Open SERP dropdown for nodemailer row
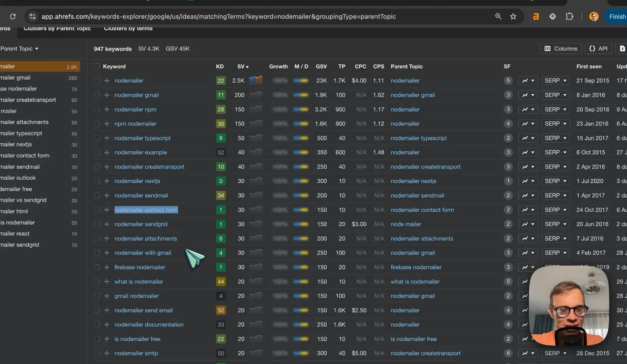The width and height of the screenshot is (627, 364). tap(555, 81)
